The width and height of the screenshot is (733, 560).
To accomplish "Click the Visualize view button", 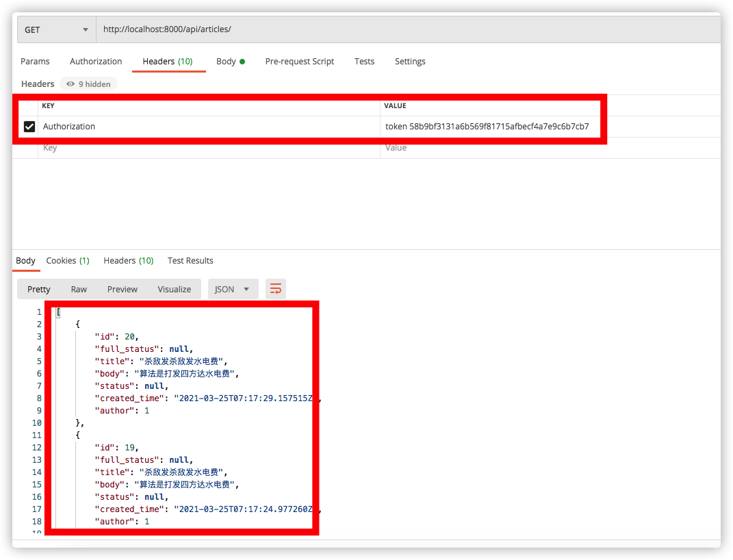I will (x=174, y=289).
